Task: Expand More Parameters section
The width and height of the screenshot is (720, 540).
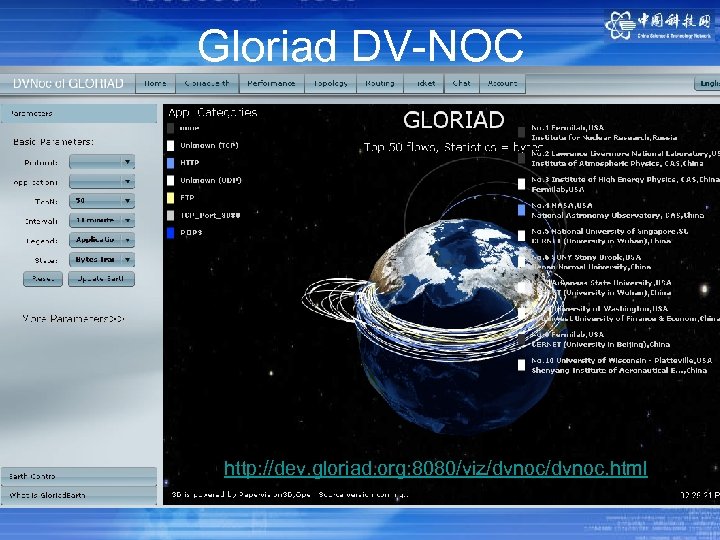Action: [73, 318]
